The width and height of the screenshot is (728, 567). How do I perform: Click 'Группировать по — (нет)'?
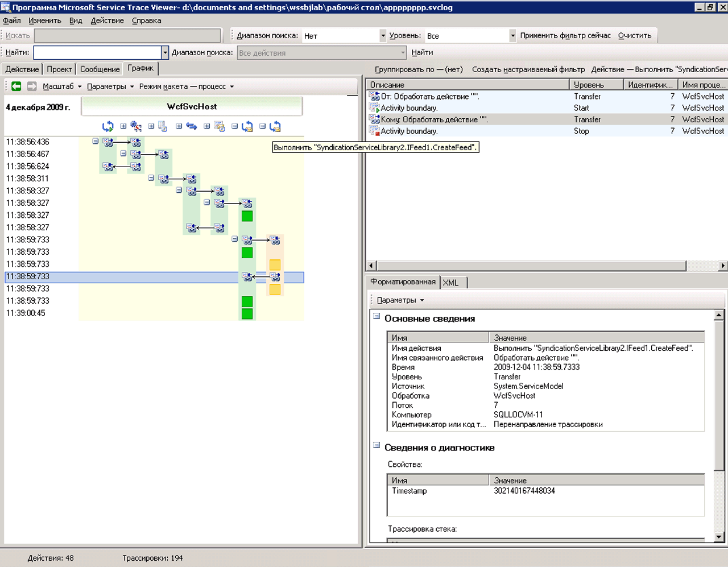(418, 69)
